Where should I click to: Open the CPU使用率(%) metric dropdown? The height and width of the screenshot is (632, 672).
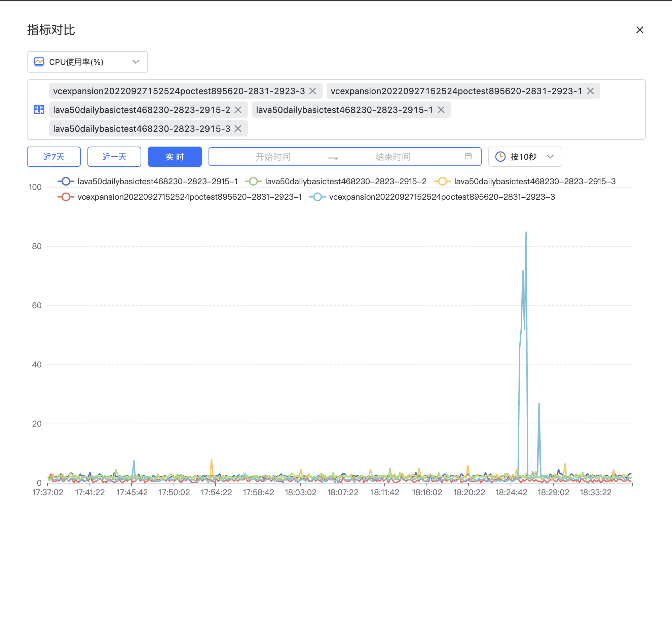tap(87, 62)
